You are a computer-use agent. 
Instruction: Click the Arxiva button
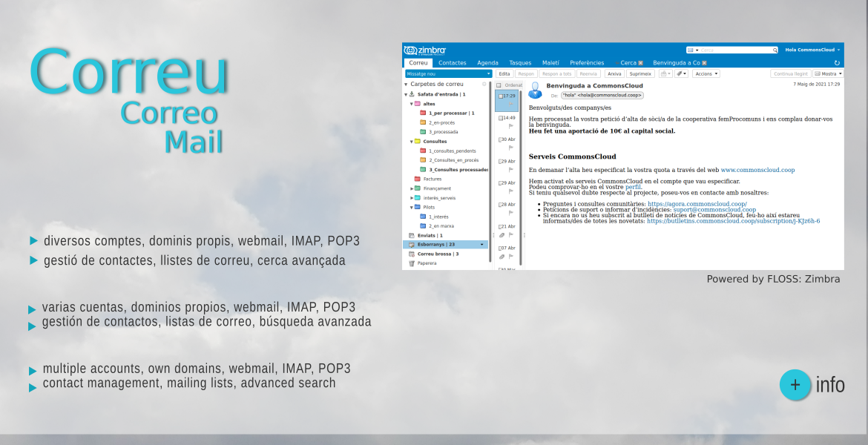pyautogui.click(x=614, y=73)
